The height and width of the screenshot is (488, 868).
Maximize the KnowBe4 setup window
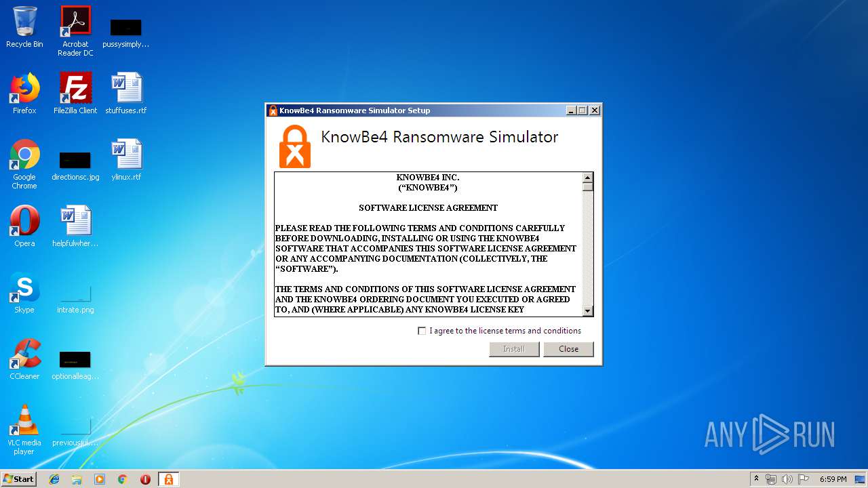(x=583, y=110)
